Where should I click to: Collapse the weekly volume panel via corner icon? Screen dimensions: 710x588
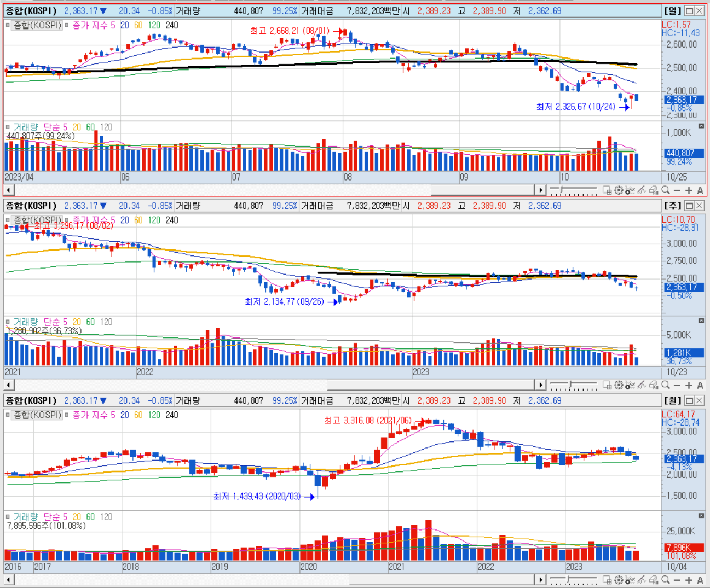point(701,321)
